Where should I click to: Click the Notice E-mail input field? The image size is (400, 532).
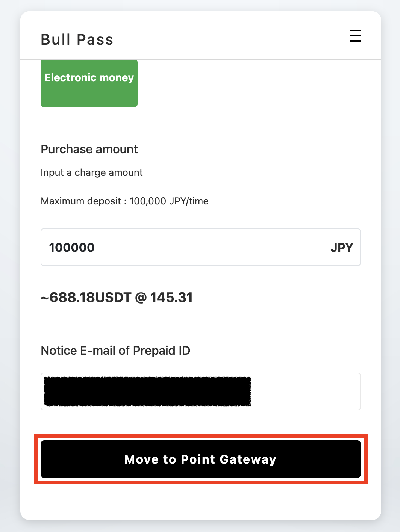pos(200,391)
